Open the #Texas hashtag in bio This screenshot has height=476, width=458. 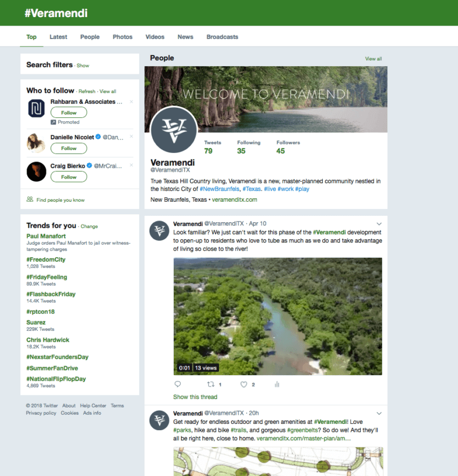(x=252, y=189)
